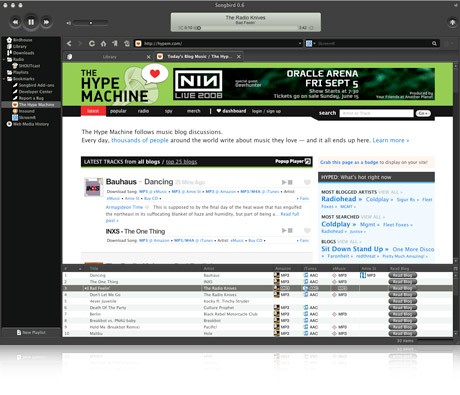Switch to the Library tab

click(x=109, y=57)
